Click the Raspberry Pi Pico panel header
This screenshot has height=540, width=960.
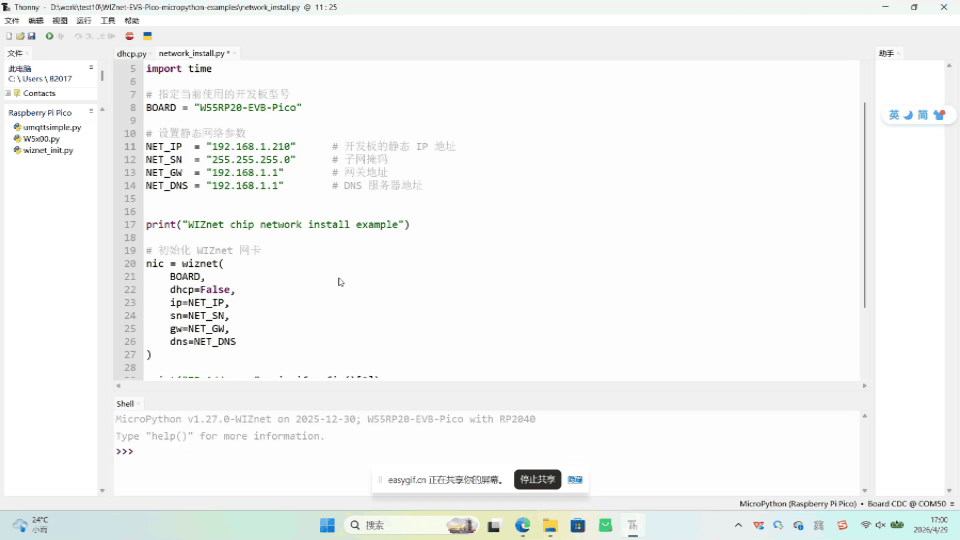(40, 113)
